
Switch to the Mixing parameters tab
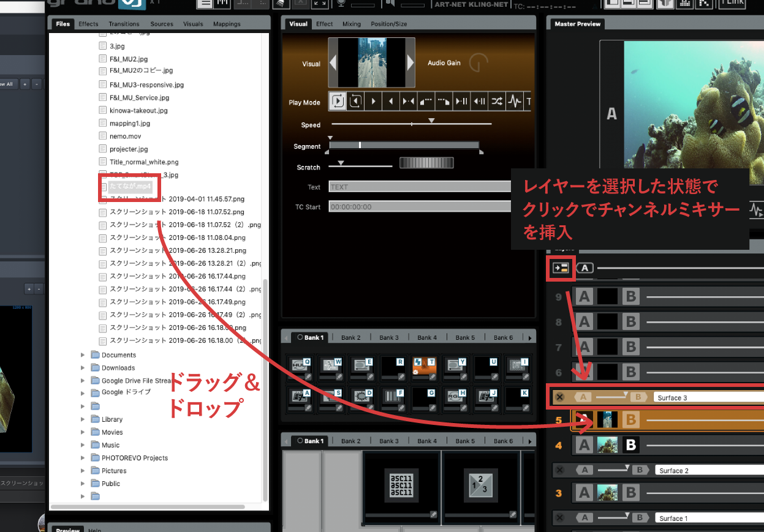(x=352, y=24)
